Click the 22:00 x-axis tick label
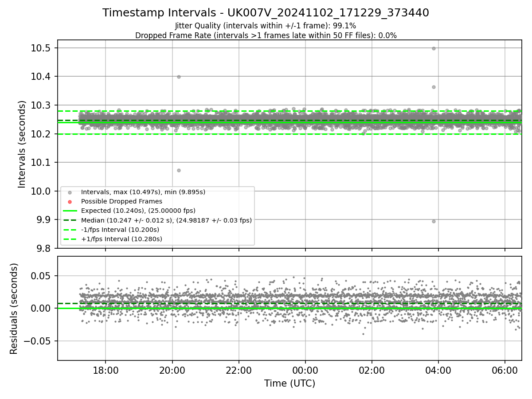Viewport: 532px width, 399px height. click(239, 370)
